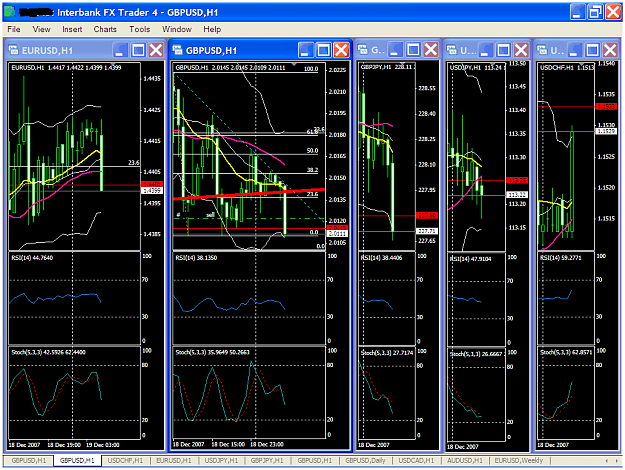Viewport: 625px width, 470px height.
Task: Switch to the USDCAD,H1 bottom tab
Action: click(417, 460)
